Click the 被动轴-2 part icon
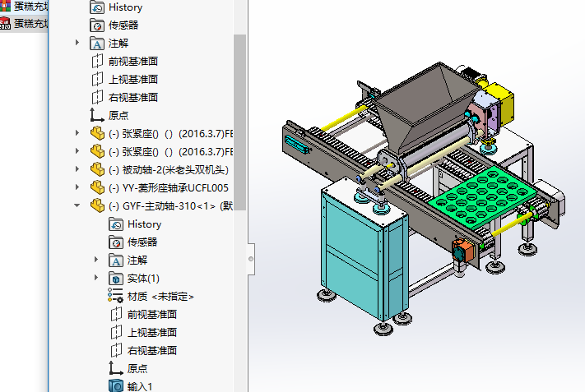Viewport: 585px width, 392px height. (x=97, y=169)
